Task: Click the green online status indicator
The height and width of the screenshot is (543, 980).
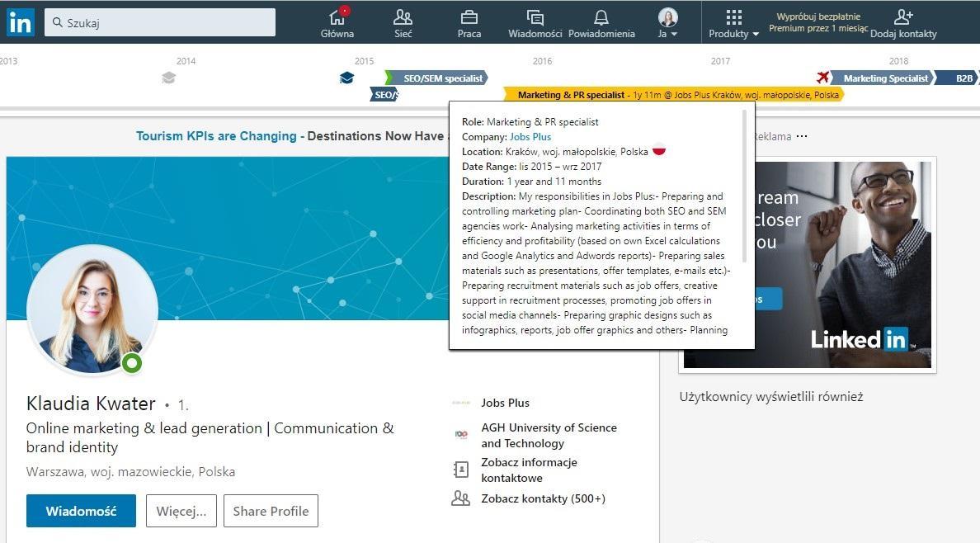Action: pos(132,363)
